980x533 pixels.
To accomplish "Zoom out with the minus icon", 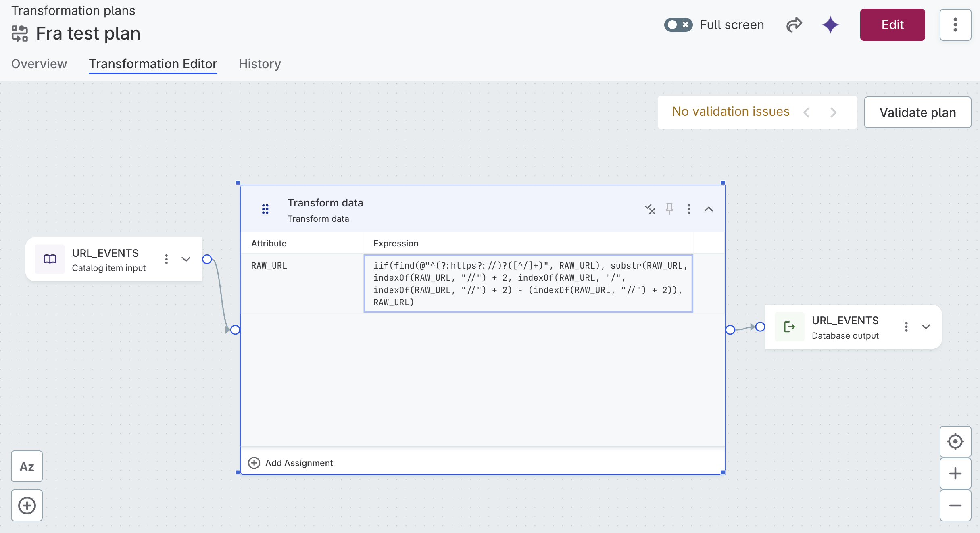I will tap(955, 506).
